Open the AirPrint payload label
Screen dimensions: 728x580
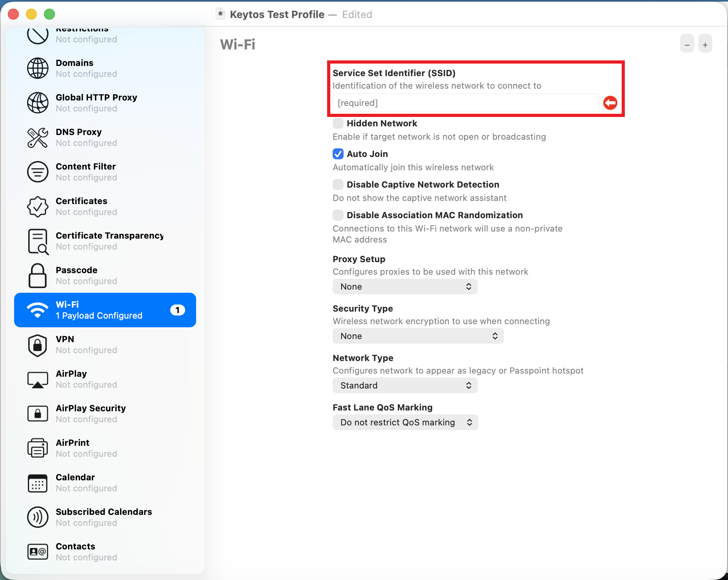73,443
